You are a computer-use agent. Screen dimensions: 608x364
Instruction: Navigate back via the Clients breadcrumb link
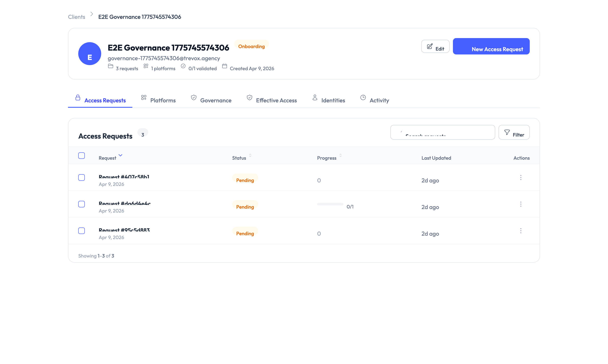point(76,17)
